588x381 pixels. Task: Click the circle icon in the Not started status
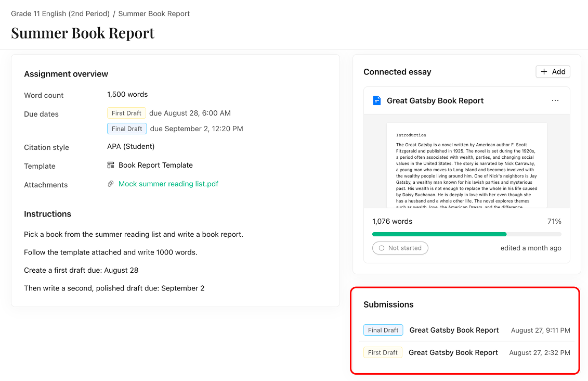pos(382,248)
